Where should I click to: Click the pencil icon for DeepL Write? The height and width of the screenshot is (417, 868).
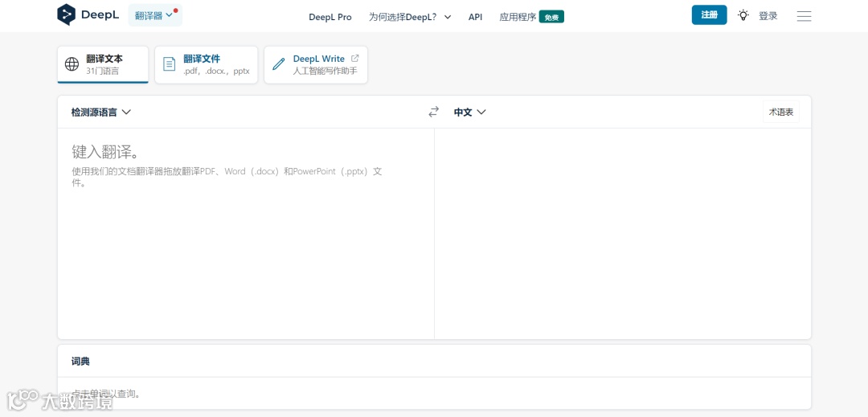(278, 64)
